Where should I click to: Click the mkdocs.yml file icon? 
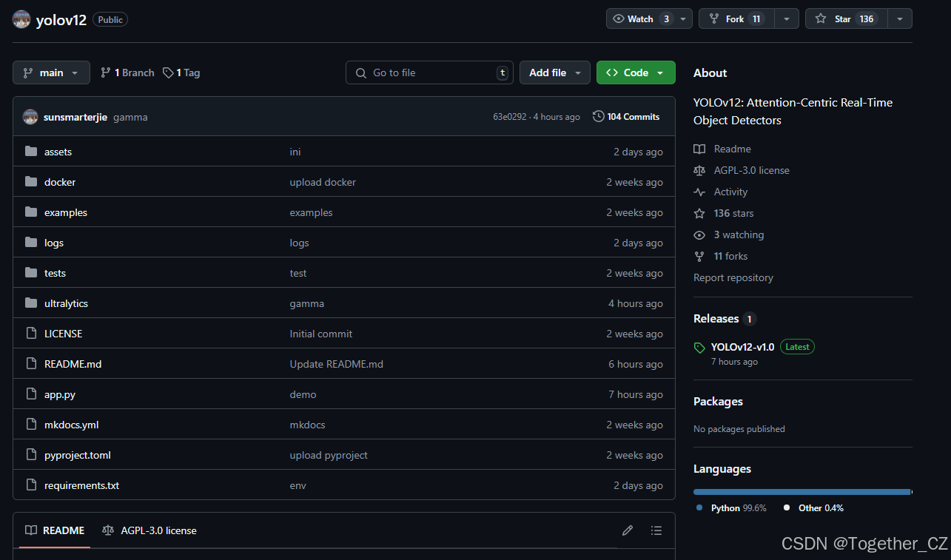(x=31, y=425)
